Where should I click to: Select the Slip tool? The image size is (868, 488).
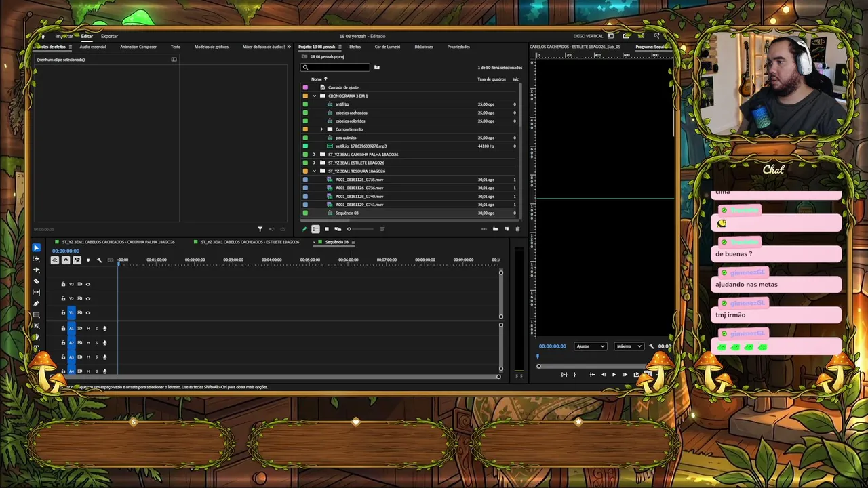[x=37, y=292]
